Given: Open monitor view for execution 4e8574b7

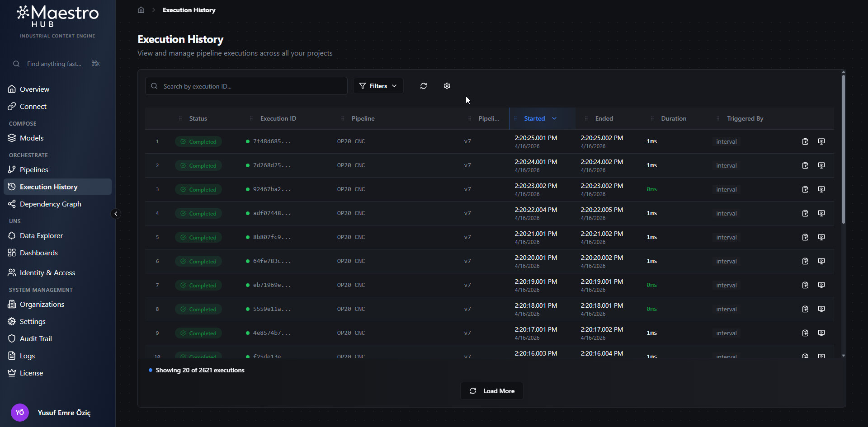Looking at the screenshot, I should pos(821,333).
